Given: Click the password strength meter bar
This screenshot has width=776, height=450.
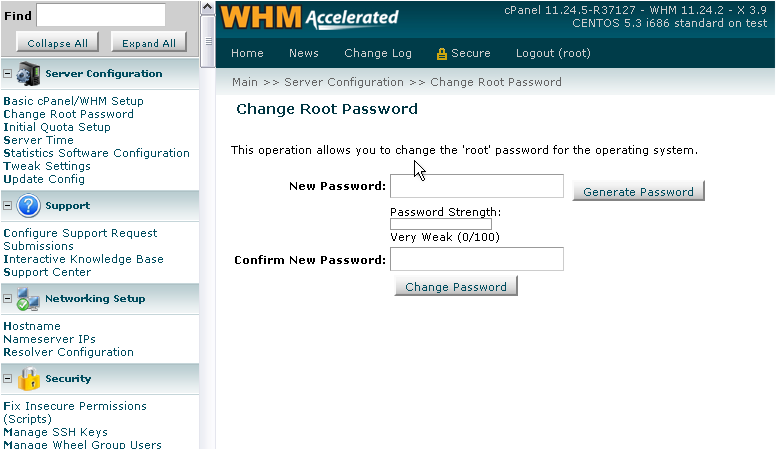Looking at the screenshot, I should pyautogui.click(x=440, y=224).
